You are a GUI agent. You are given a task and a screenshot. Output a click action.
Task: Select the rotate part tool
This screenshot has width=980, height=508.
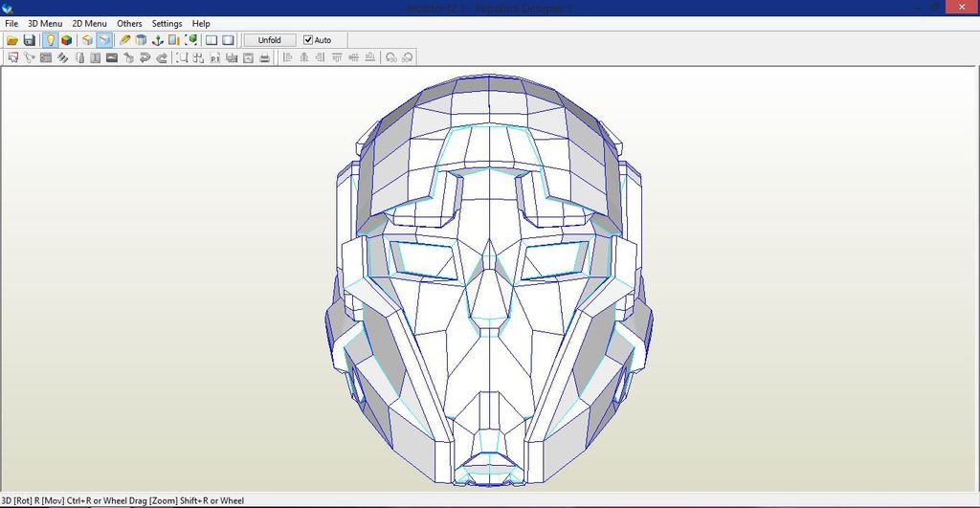tap(30, 57)
